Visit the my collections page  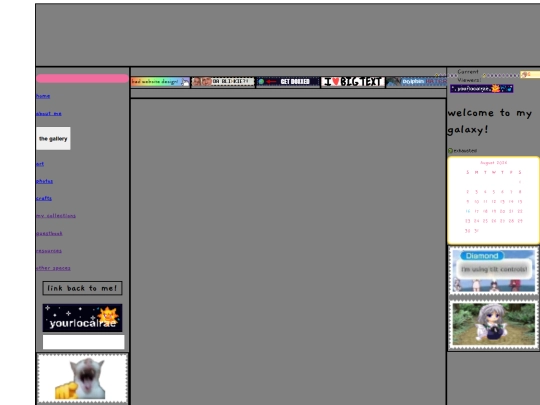[56, 216]
